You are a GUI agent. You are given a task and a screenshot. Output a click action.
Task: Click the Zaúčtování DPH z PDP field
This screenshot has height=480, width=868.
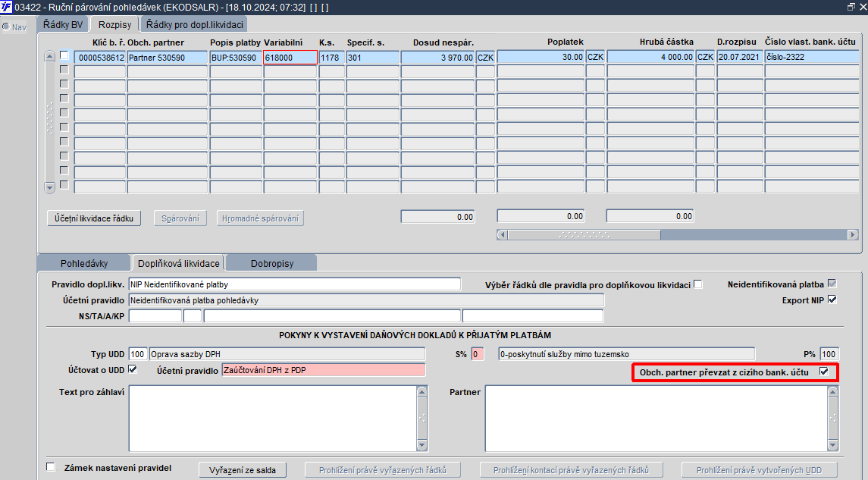(x=324, y=370)
